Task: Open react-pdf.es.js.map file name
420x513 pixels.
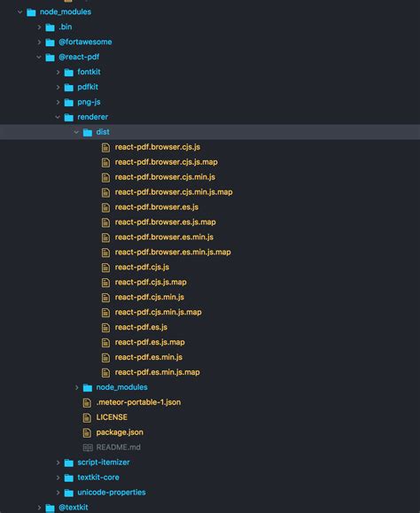Action: (x=150, y=343)
